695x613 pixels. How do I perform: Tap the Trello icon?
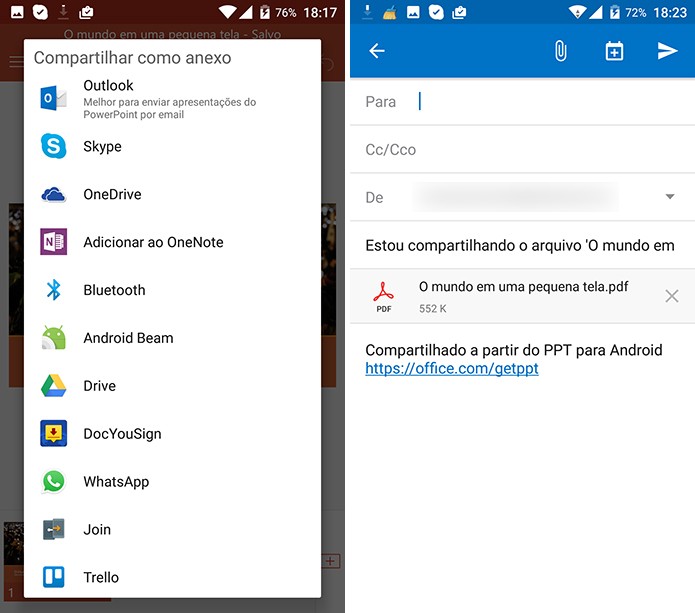point(53,577)
